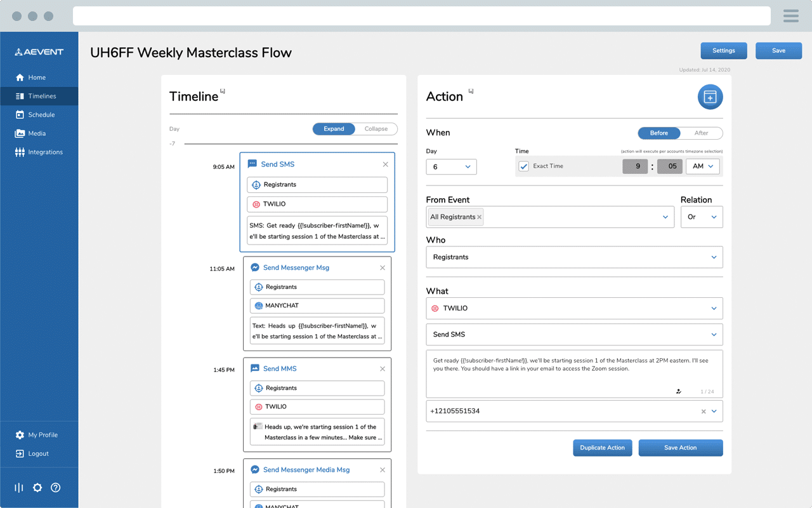Open Schedule in the sidebar

(35, 115)
